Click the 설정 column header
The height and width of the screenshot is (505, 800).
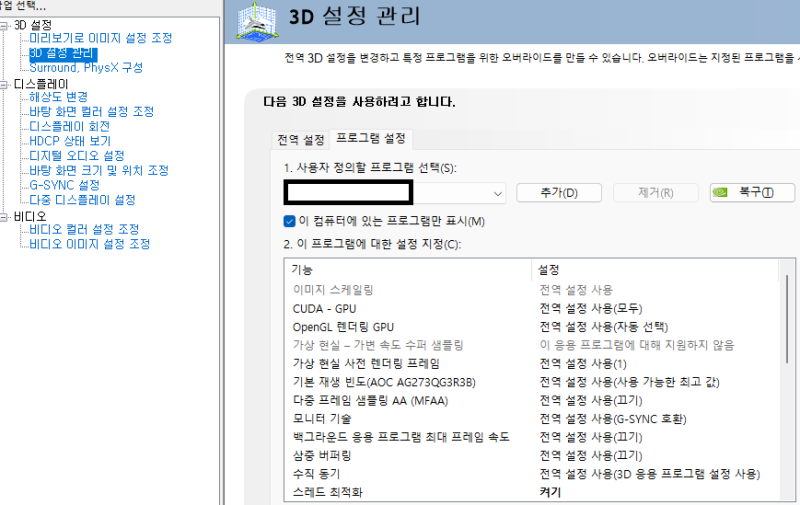[655, 269]
